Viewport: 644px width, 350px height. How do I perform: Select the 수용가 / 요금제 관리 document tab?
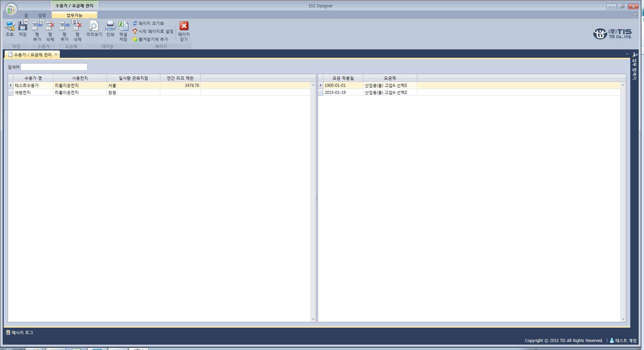[x=33, y=55]
